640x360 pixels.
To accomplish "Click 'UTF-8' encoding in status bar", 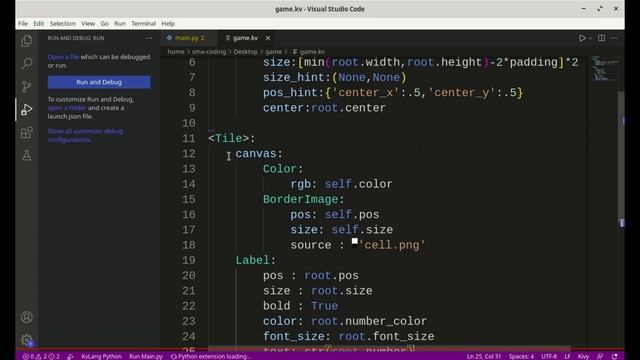I will (549, 356).
